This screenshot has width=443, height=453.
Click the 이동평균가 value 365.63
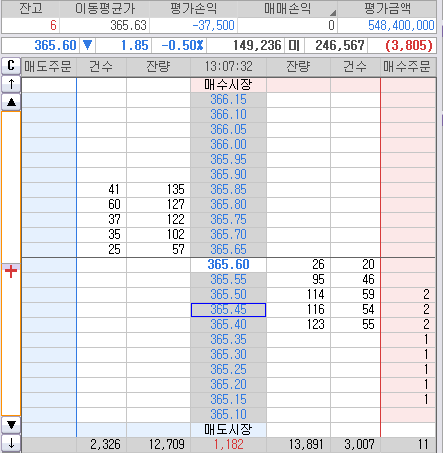(128, 26)
